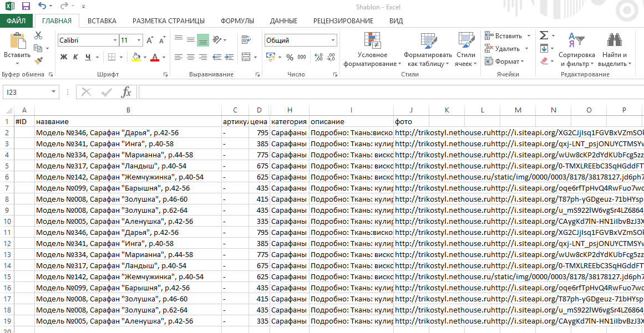This screenshot has width=644, height=333.
Task: Select the Format Painter brush icon
Action: [x=38, y=61]
